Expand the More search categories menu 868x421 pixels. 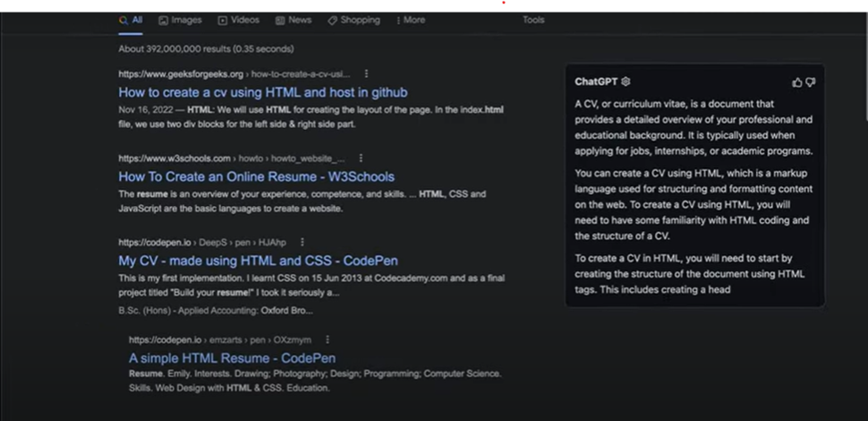coord(411,20)
